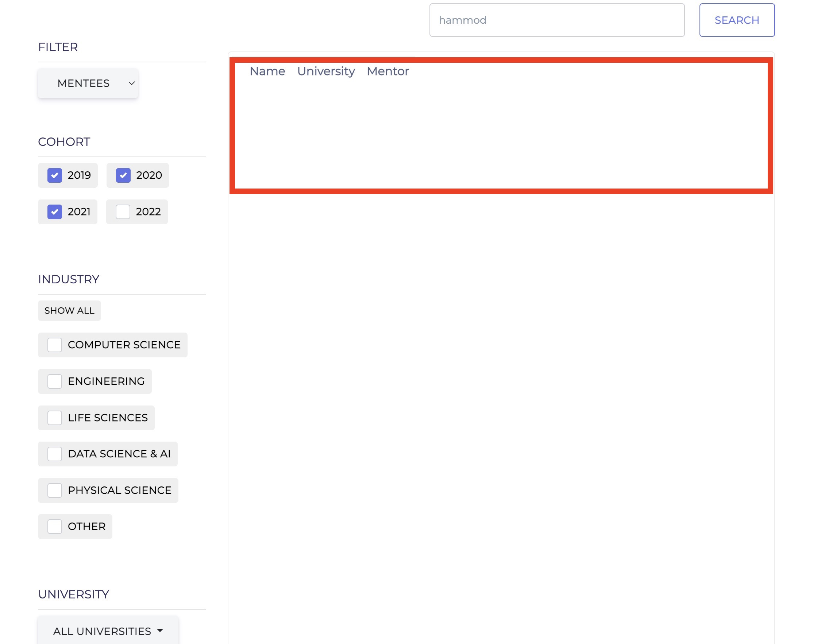Uncheck the 2020 cohort
The width and height of the screenshot is (821, 644).
pyautogui.click(x=123, y=175)
